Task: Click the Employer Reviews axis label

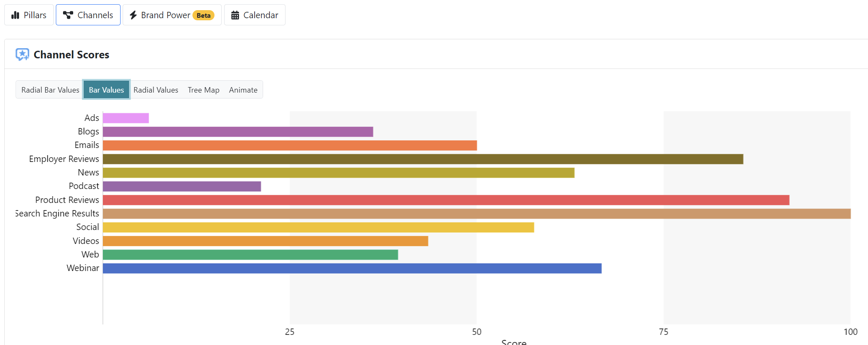Action: (x=64, y=159)
